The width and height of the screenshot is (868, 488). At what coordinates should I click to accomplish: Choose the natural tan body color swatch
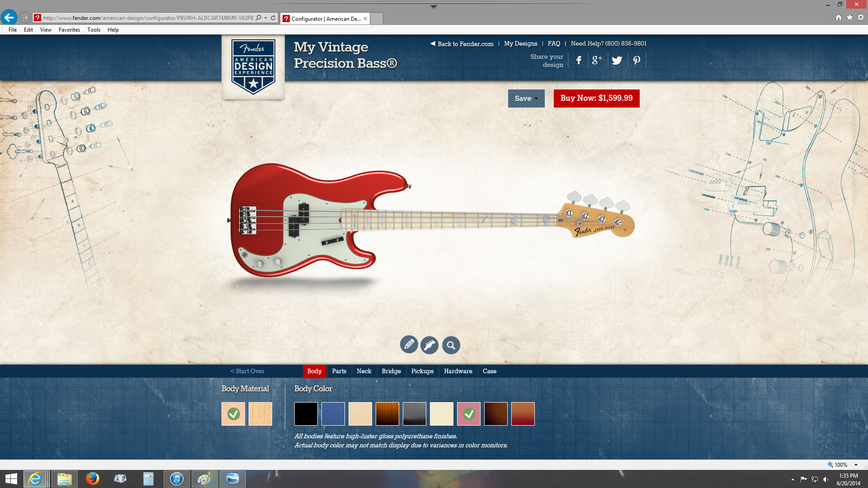click(360, 414)
